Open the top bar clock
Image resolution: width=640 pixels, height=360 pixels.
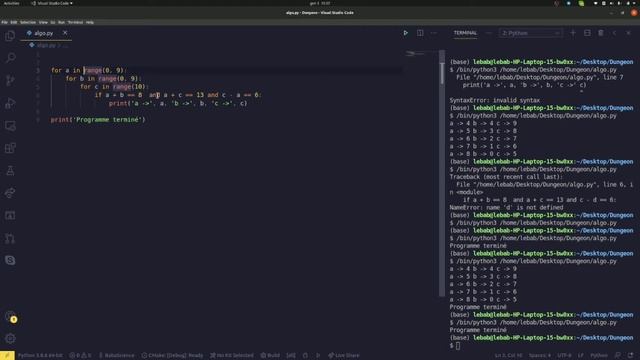coord(320,3)
